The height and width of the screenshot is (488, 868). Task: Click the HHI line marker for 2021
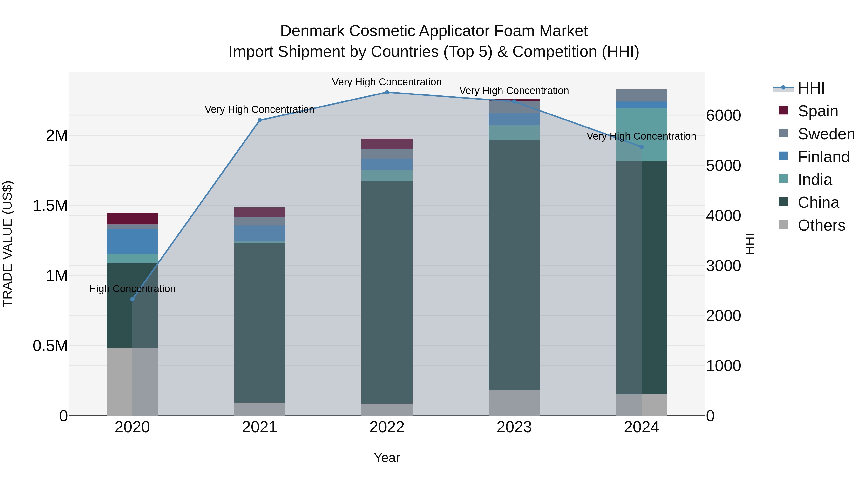click(260, 120)
